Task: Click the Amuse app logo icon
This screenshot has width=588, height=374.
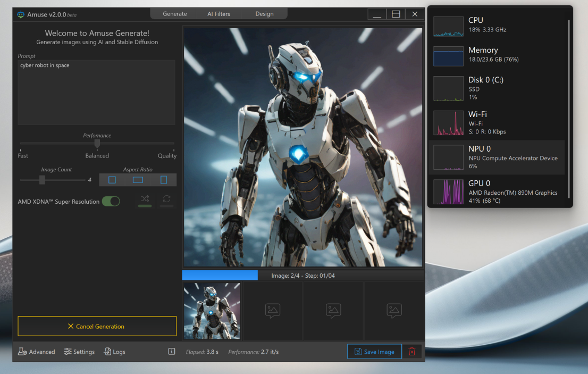Action: 21,14
